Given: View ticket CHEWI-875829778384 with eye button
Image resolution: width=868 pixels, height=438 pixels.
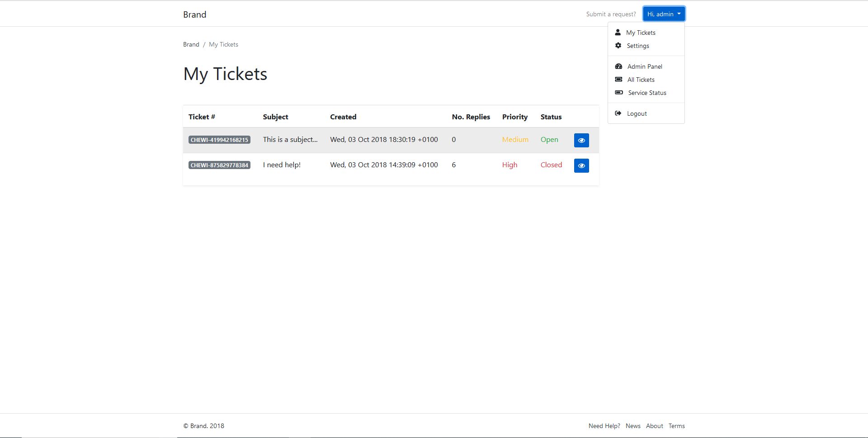Looking at the screenshot, I should (x=581, y=165).
